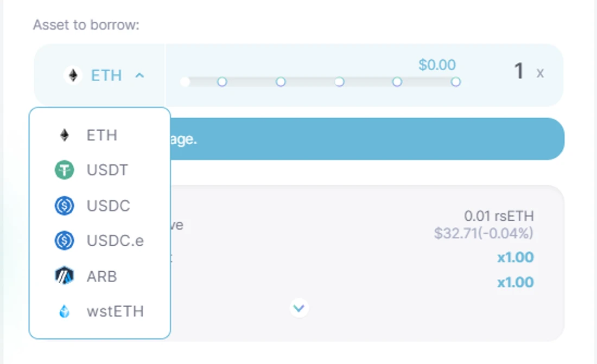Expand details with the round chevron button
597x364 pixels.
pos(299,308)
